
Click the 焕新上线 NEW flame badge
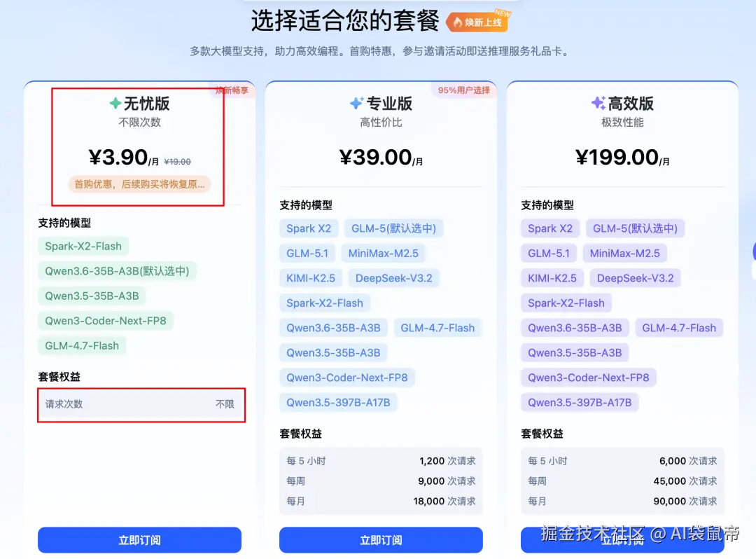(x=478, y=21)
